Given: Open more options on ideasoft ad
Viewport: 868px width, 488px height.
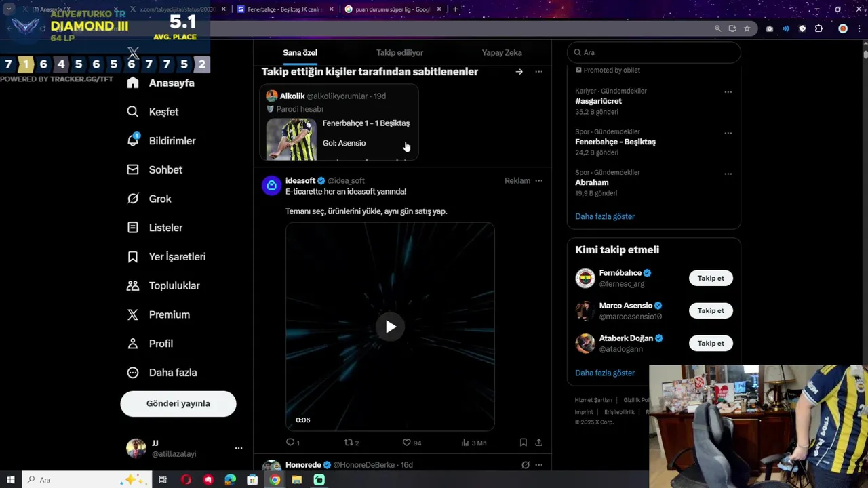Looking at the screenshot, I should (539, 181).
